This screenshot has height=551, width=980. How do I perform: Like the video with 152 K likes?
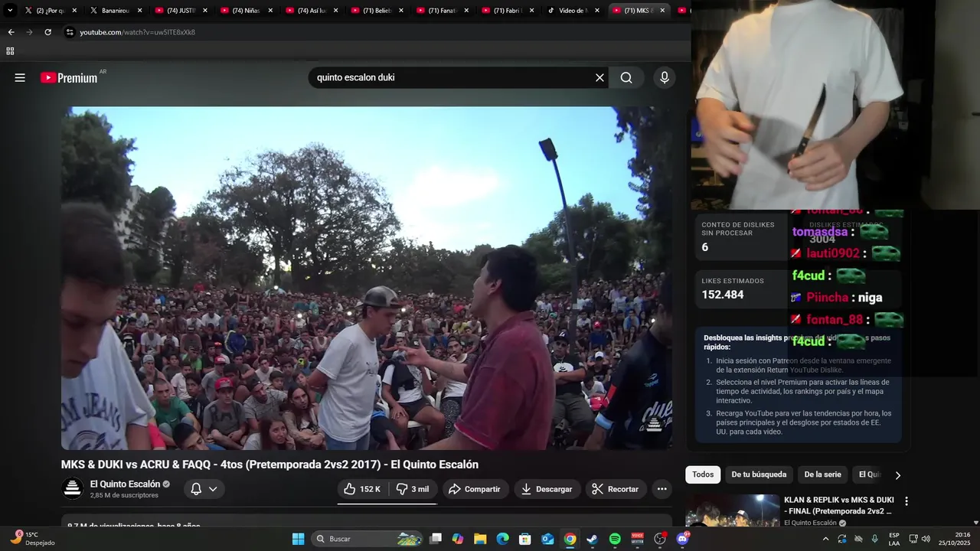[362, 489]
